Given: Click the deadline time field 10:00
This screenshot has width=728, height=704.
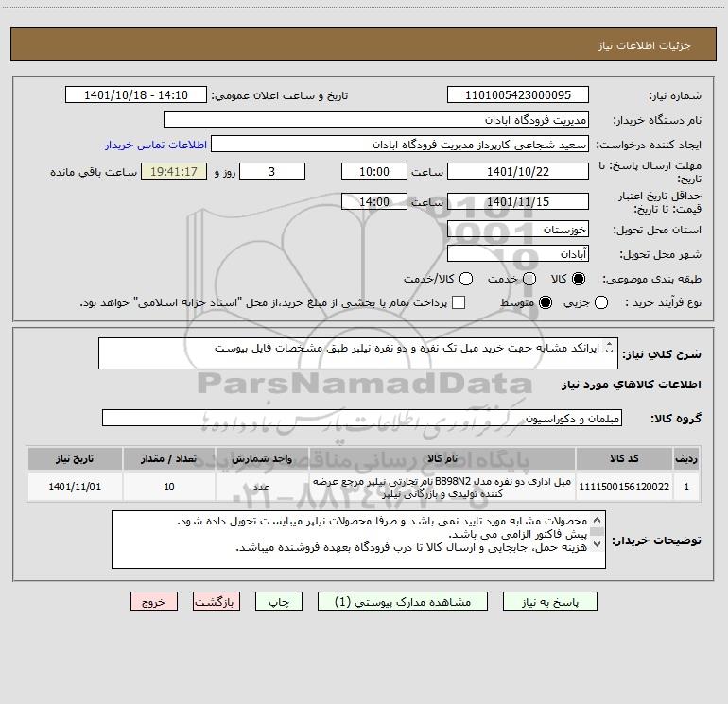Looking at the screenshot, I should [x=374, y=171].
